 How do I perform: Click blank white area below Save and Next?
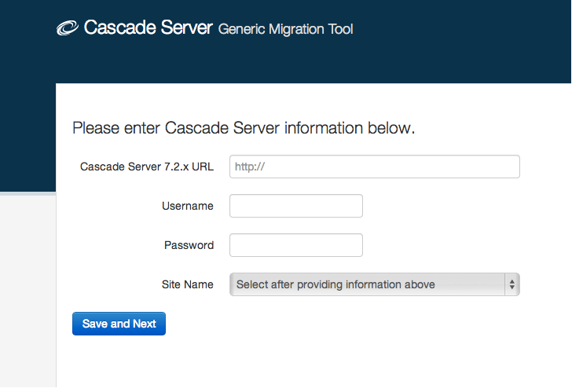click(291, 361)
